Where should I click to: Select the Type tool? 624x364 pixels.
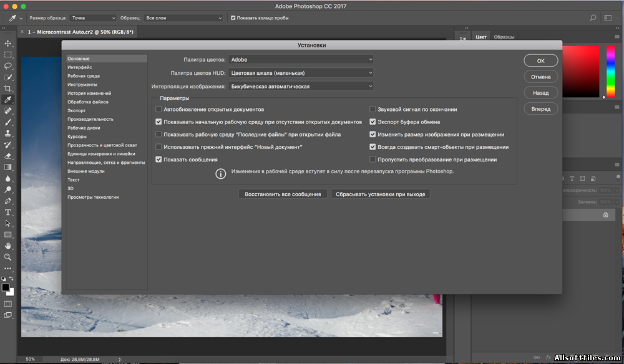pos(8,213)
